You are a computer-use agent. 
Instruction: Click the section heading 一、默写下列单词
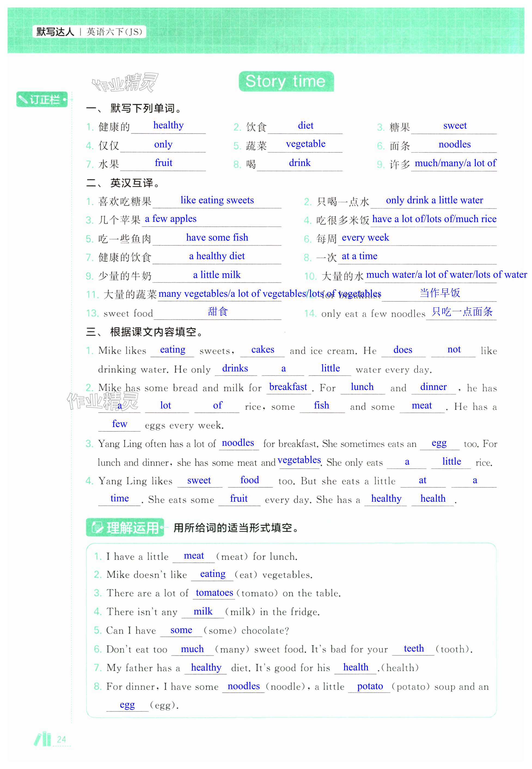pyautogui.click(x=134, y=108)
